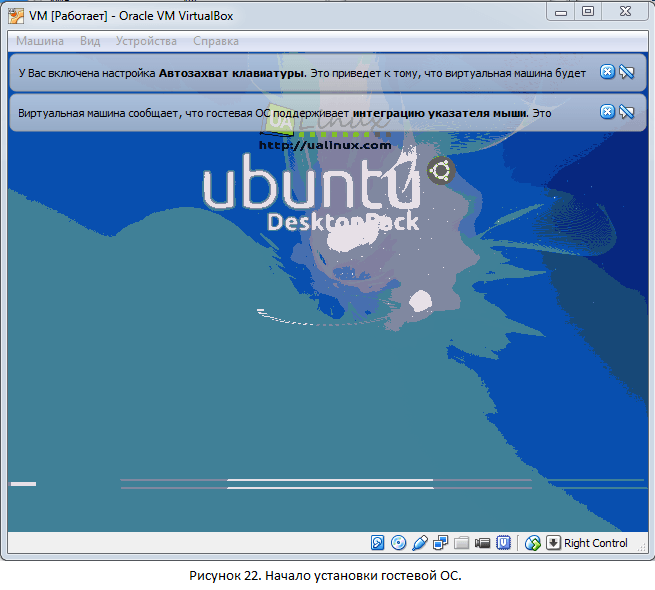Viewport: 655px width, 590px height.
Task: Open the Справка menu
Action: click(x=215, y=41)
